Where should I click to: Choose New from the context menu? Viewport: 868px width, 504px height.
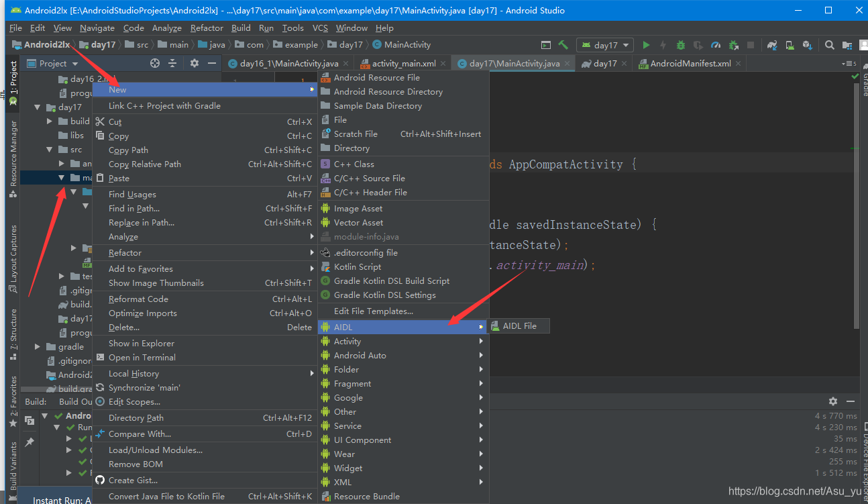[x=205, y=89]
